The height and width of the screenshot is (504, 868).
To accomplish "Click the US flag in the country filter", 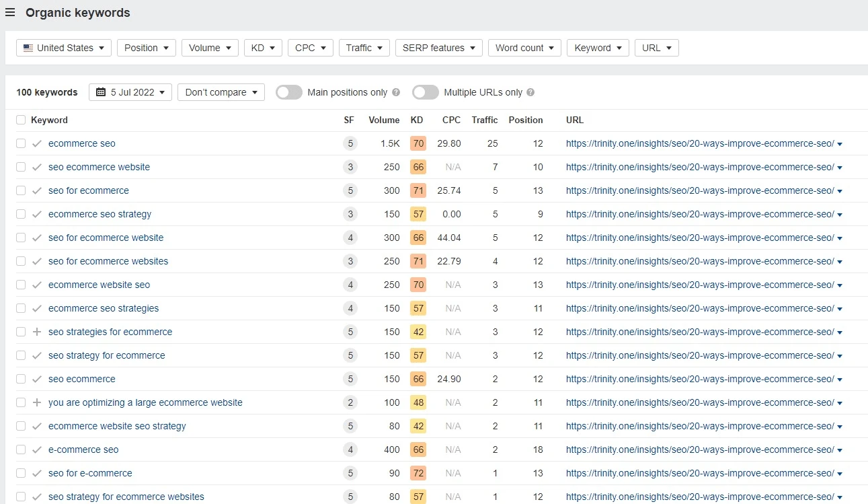I will (28, 48).
